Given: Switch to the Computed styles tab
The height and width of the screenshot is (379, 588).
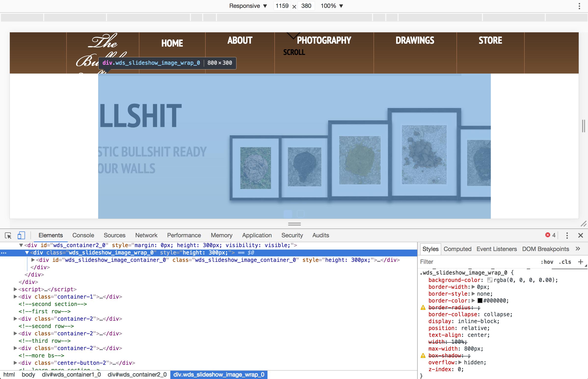Looking at the screenshot, I should pyautogui.click(x=457, y=249).
